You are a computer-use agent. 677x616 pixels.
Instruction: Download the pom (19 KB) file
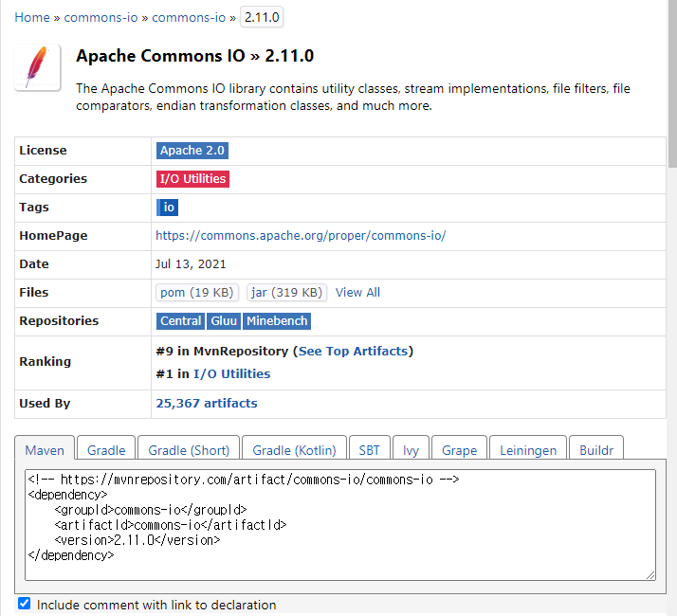(x=197, y=293)
